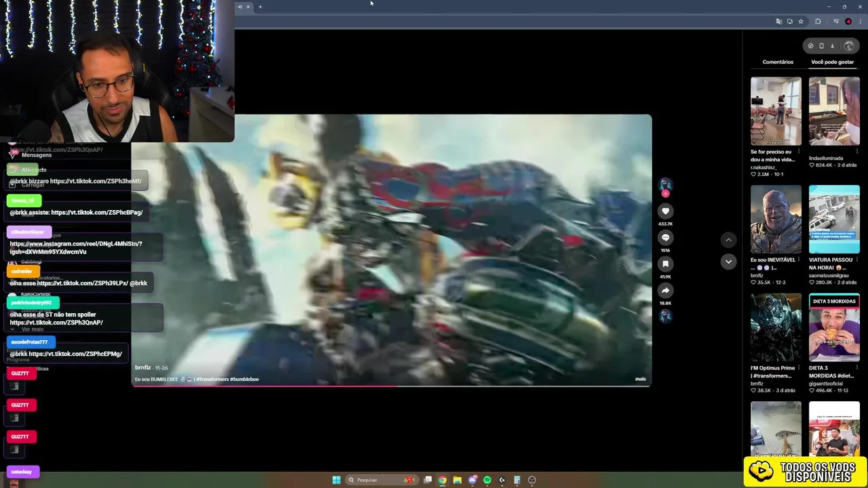Switch to the Você pode gostar tab
Image resolution: width=868 pixels, height=488 pixels.
tap(832, 62)
